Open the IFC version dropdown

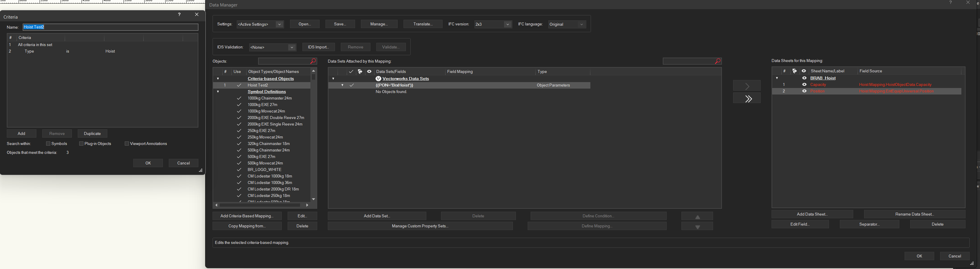point(507,24)
